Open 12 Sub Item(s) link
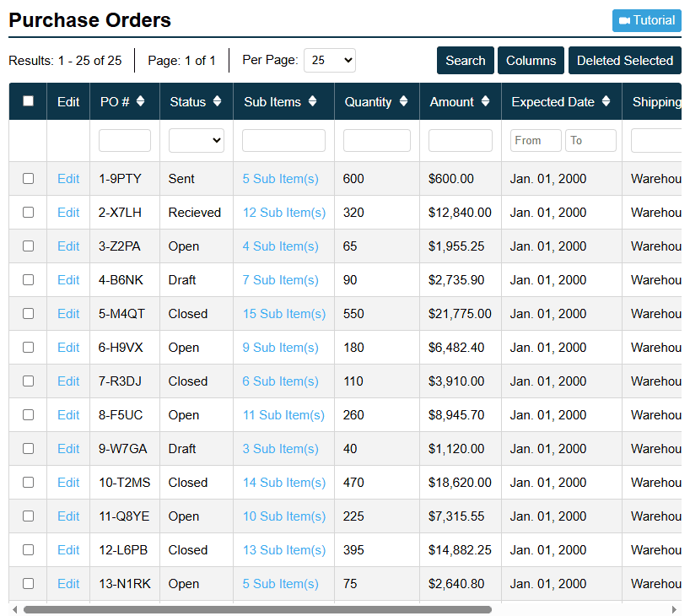The image size is (690, 616). pyautogui.click(x=284, y=213)
